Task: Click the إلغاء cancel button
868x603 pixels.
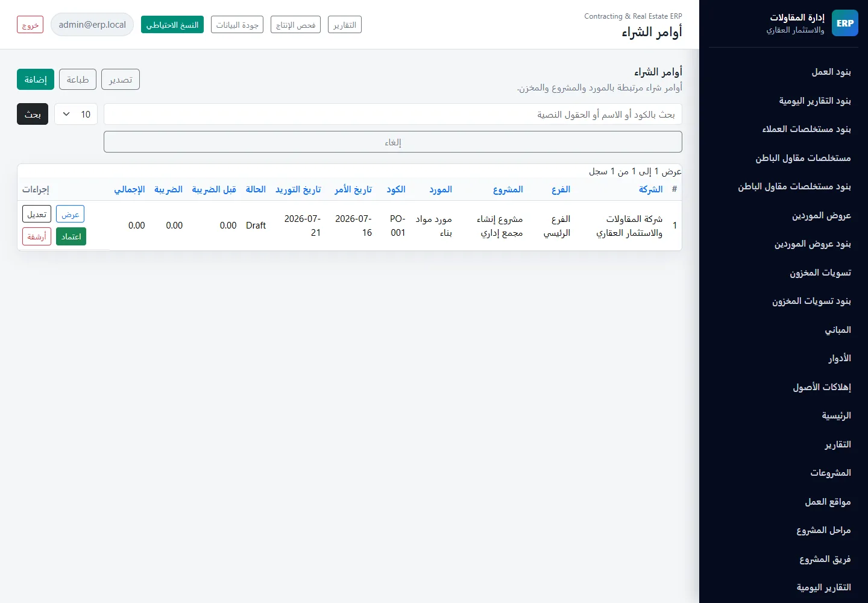Action: tap(393, 142)
